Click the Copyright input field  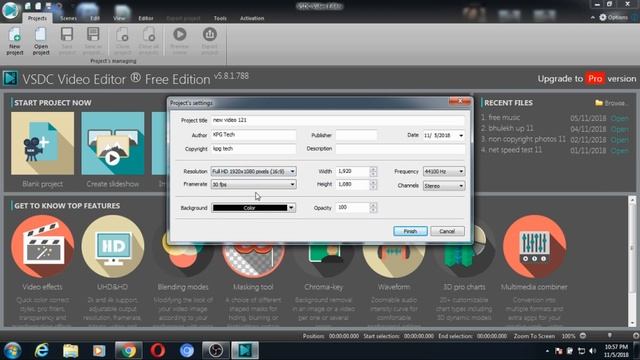pos(253,149)
